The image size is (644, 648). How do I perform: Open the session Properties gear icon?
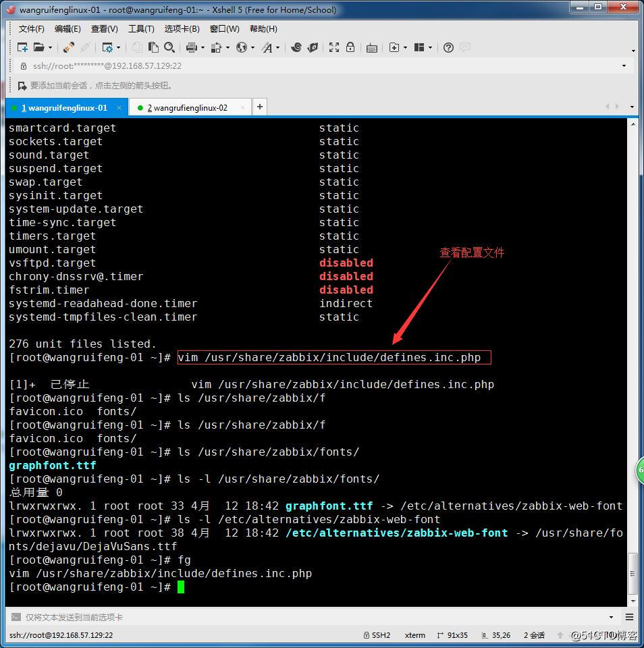(x=107, y=47)
